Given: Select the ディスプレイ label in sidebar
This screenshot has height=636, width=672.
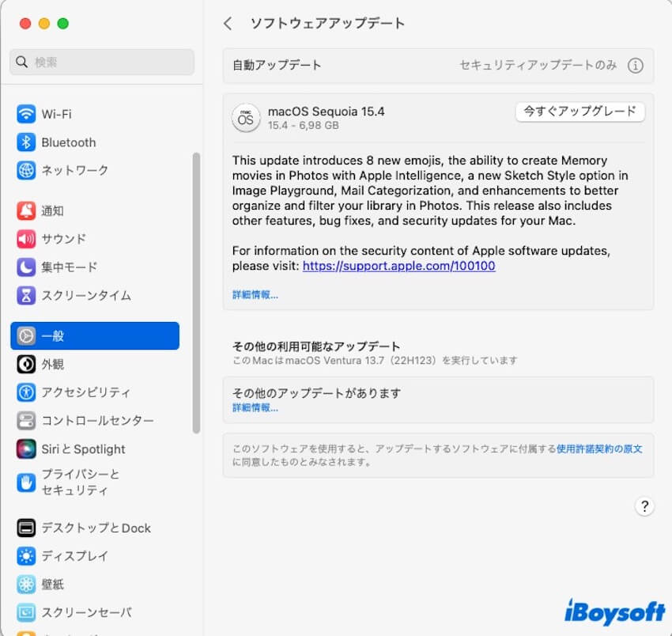Looking at the screenshot, I should (74, 556).
